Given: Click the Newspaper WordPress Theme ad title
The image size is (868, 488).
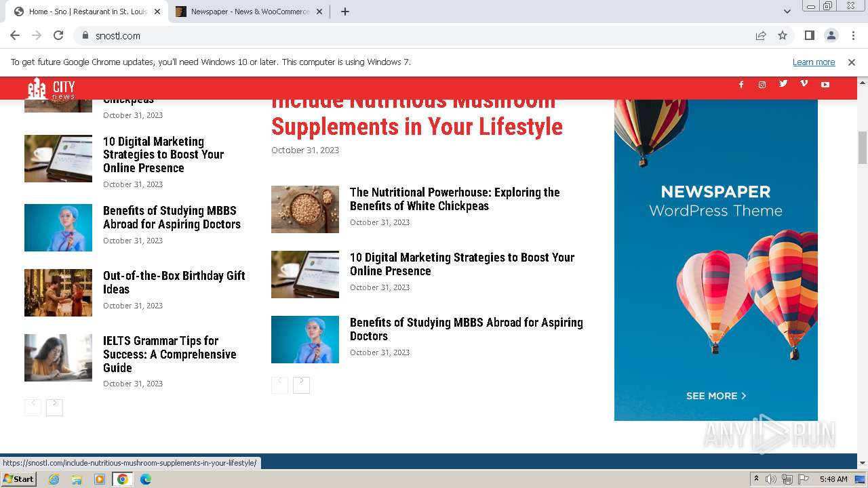Looking at the screenshot, I should click(716, 201).
